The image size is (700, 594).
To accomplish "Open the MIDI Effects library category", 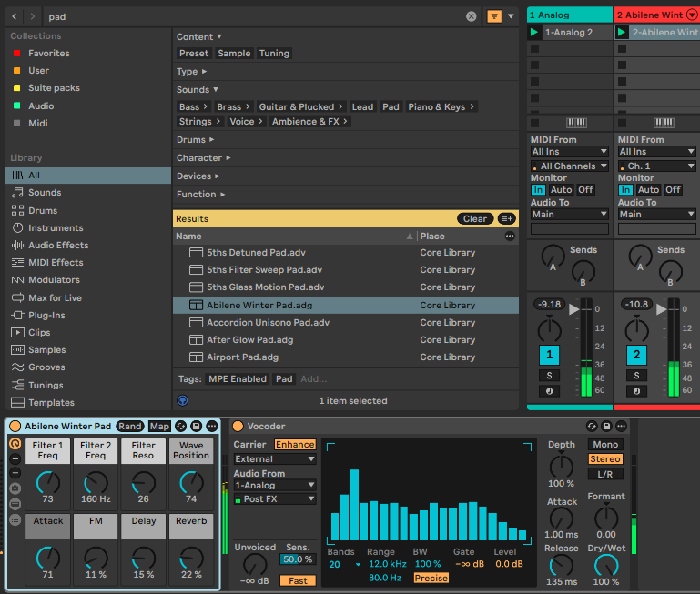I will 56,262.
